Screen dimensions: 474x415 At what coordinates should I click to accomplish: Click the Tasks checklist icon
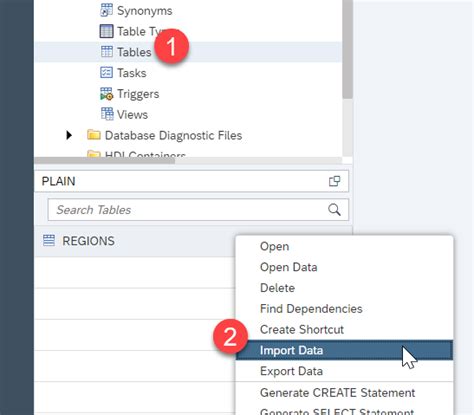click(106, 72)
